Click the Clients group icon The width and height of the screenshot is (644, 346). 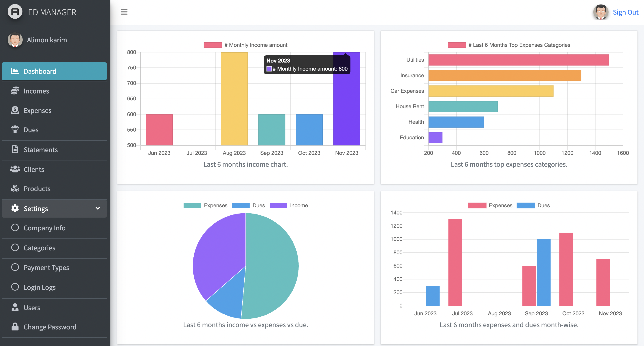[15, 169]
